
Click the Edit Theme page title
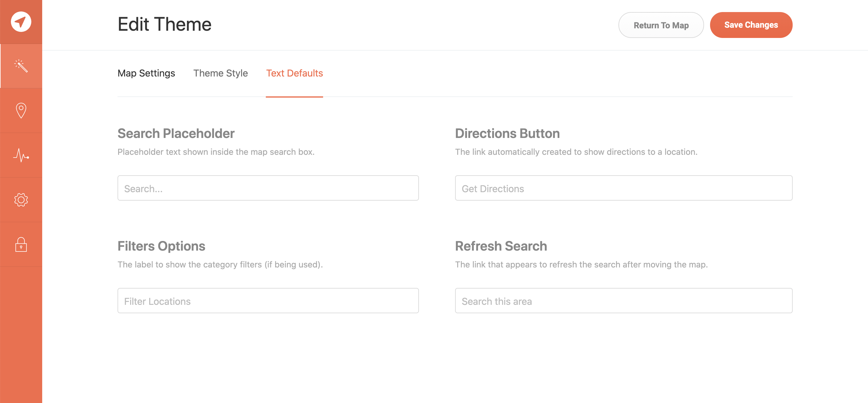coord(165,24)
